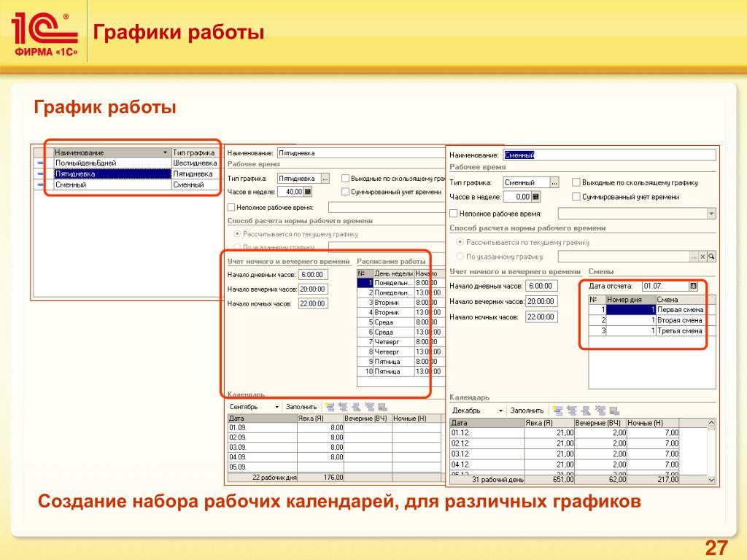747x560 pixels.
Task: Click Ночные (Н) header in Декабрь calendar
Action: 652,423
